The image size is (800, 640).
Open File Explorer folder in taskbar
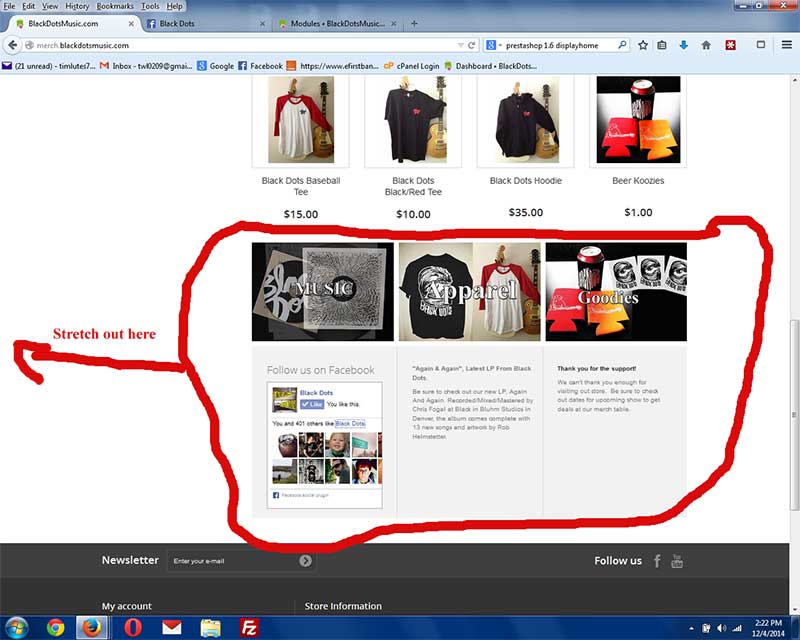click(211, 628)
